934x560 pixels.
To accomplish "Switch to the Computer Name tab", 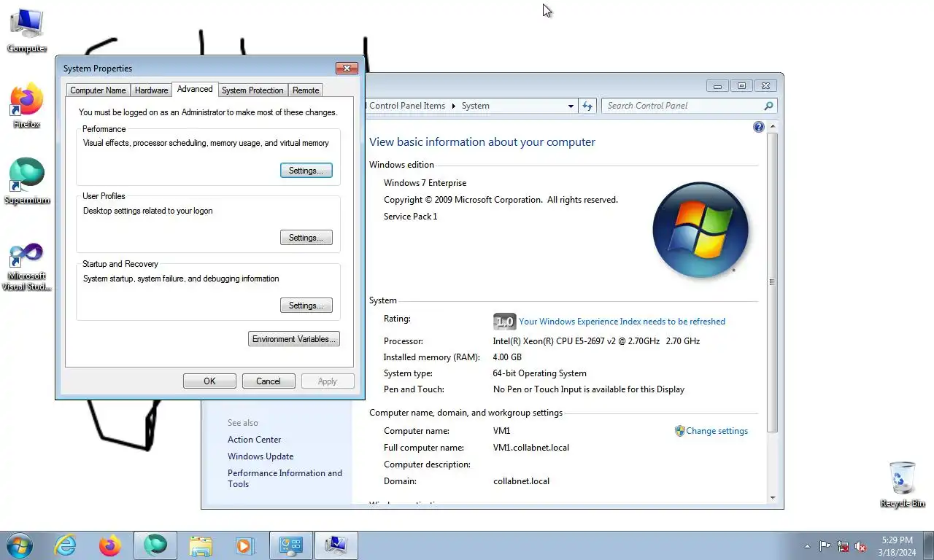I will coord(98,90).
